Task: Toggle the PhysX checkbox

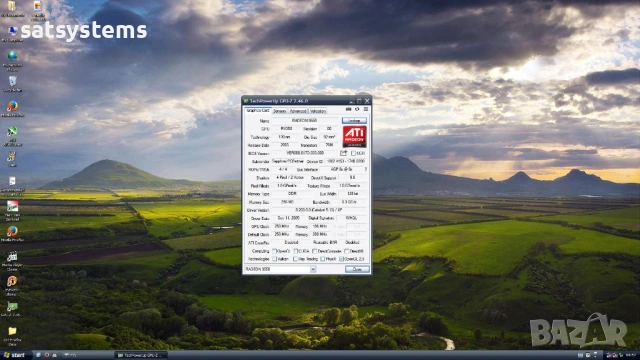Action: tap(323, 259)
